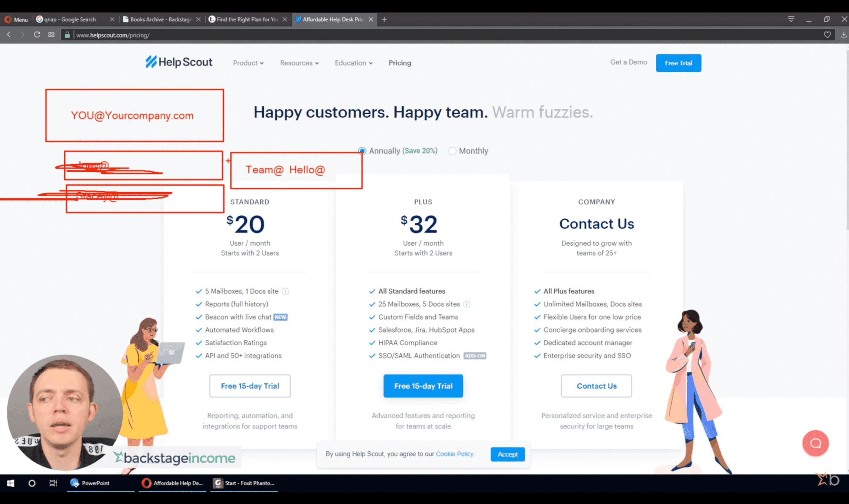Switch to PowerPoint in taskbar

pyautogui.click(x=100, y=483)
